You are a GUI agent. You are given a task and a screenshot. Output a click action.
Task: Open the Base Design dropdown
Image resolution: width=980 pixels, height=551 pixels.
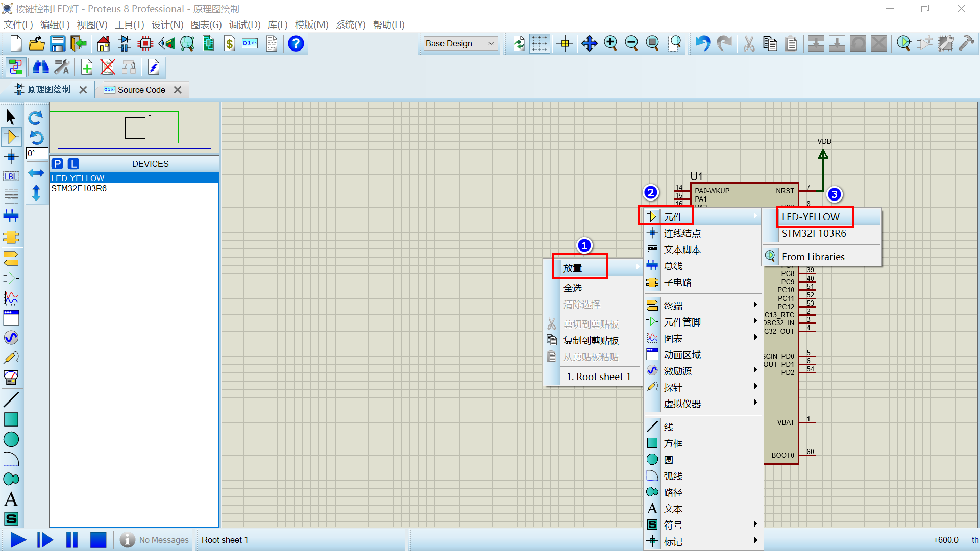point(460,44)
